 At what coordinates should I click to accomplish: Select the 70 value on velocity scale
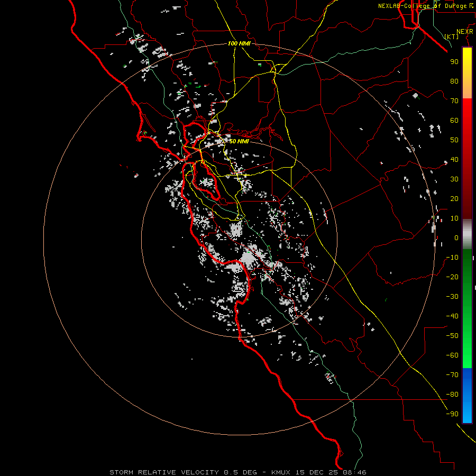tap(454, 101)
